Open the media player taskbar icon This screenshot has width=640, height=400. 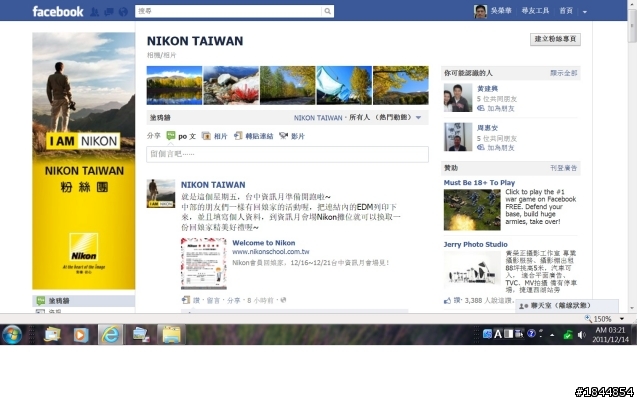(x=80, y=335)
